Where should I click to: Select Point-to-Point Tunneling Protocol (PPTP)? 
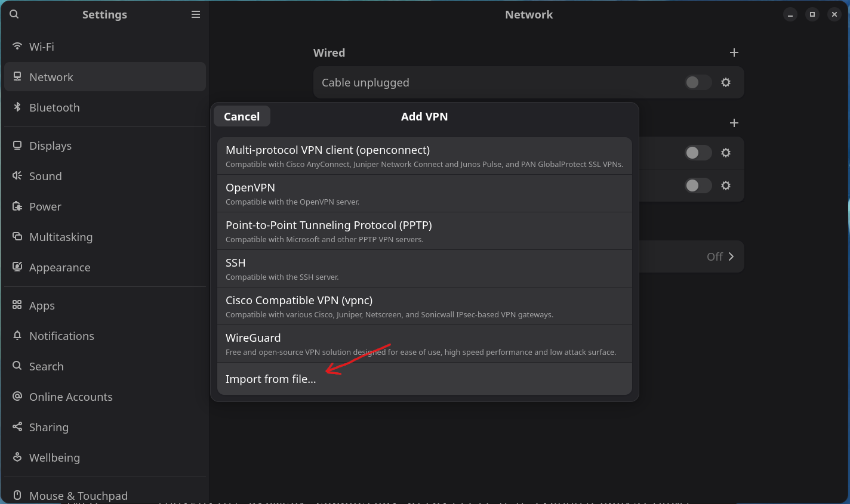pos(424,231)
